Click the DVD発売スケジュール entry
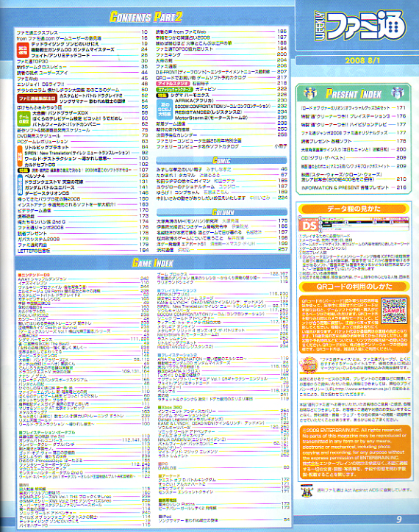The image size is (419, 532). click(83, 136)
